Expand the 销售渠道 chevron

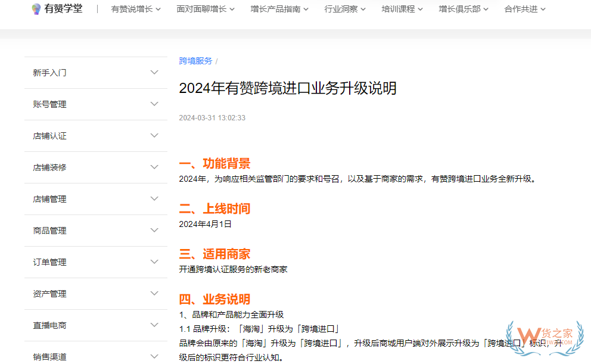pyautogui.click(x=154, y=356)
